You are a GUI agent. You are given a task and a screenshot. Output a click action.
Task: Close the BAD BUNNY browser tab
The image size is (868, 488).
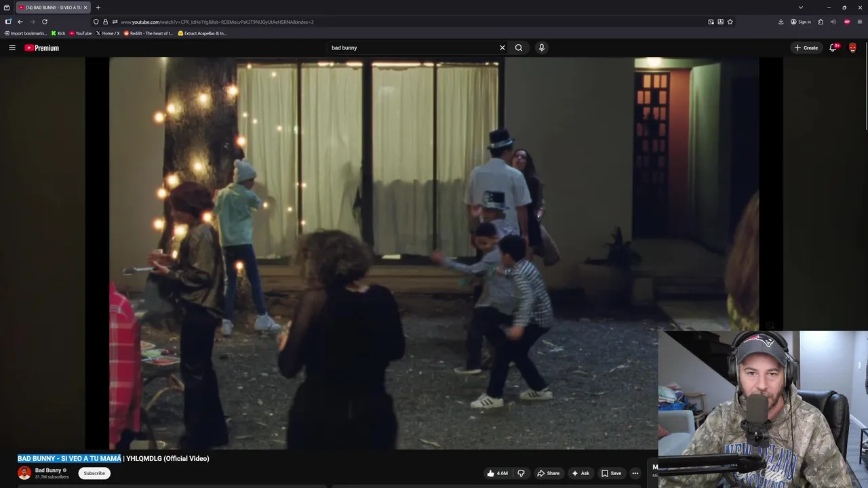85,7
